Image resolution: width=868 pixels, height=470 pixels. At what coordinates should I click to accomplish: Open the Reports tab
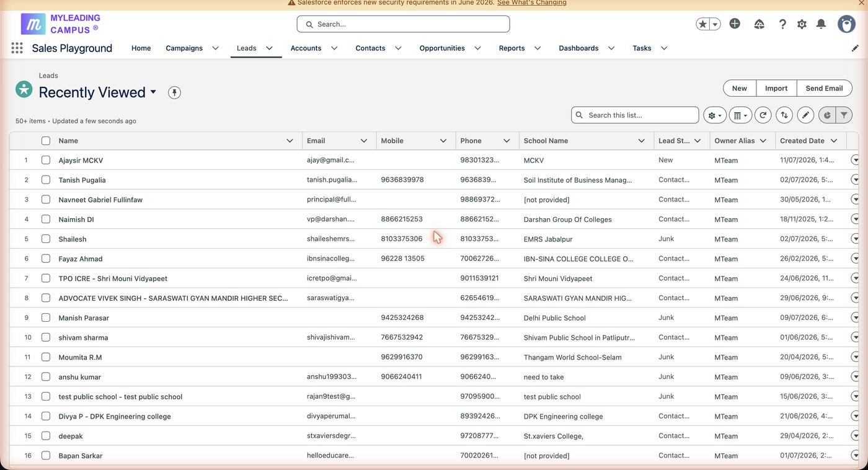pos(512,48)
